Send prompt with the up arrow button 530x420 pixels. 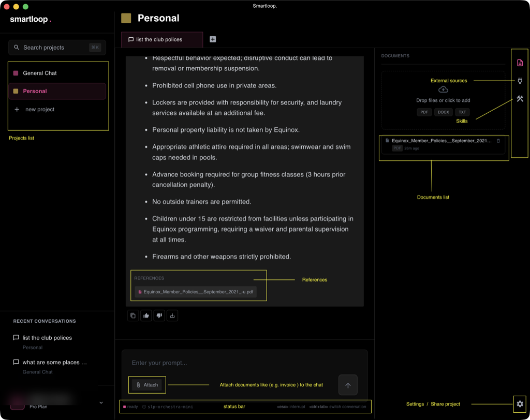tap(348, 385)
